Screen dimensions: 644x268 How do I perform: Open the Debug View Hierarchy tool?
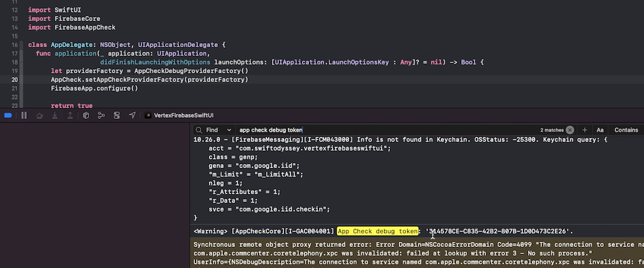86,115
